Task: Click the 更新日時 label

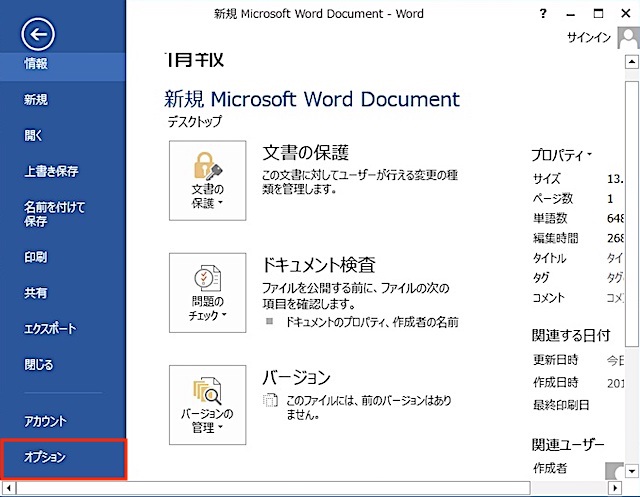Action: (x=556, y=359)
